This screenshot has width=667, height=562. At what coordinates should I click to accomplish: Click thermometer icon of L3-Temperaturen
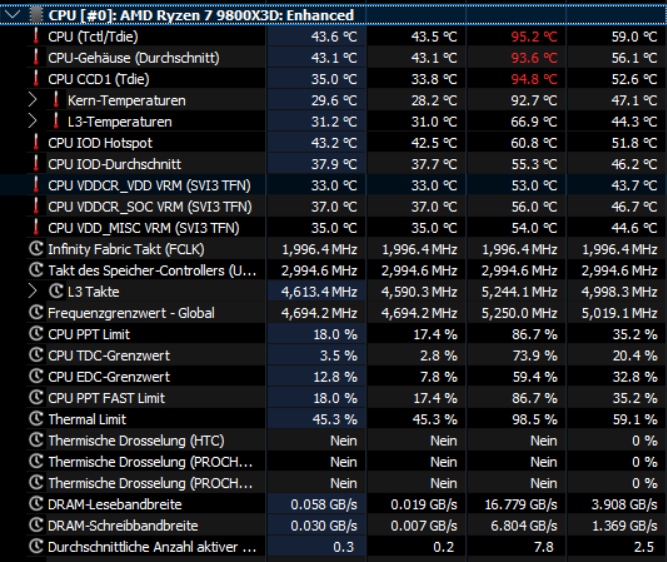[56, 121]
